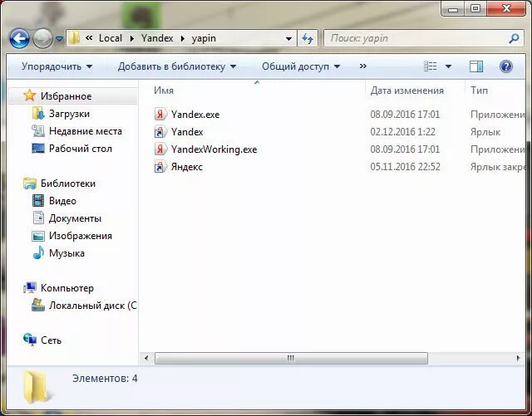The height and width of the screenshot is (416, 532).
Task: Sort by the Тип column header
Action: 479,91
